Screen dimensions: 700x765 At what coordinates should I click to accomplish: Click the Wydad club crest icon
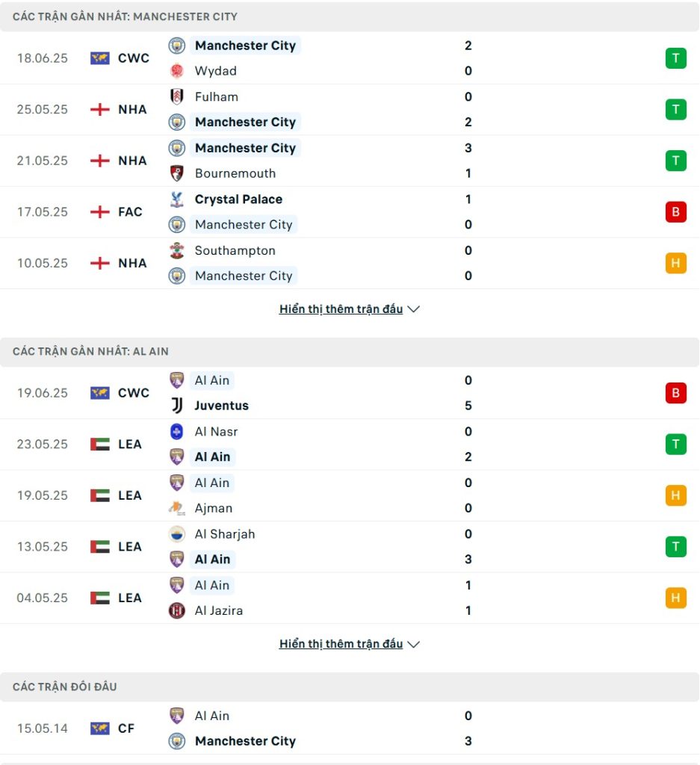tap(176, 71)
